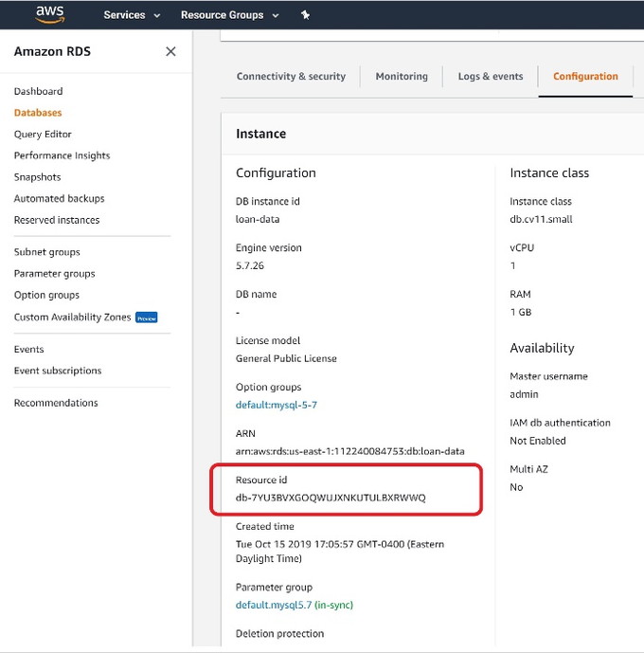Select IAM db authentication Not Enabled value
The height and width of the screenshot is (653, 644).
[538, 441]
